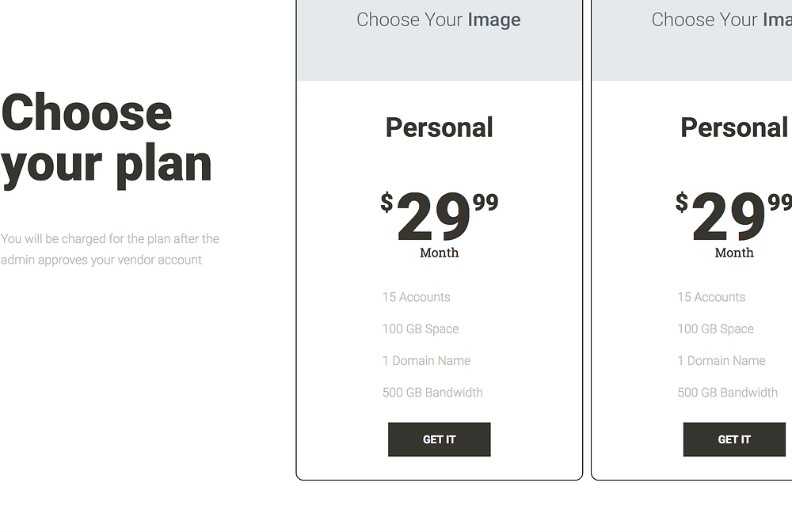Click 100 GB Space in first card
Screen dimensions: 792x532
click(421, 329)
